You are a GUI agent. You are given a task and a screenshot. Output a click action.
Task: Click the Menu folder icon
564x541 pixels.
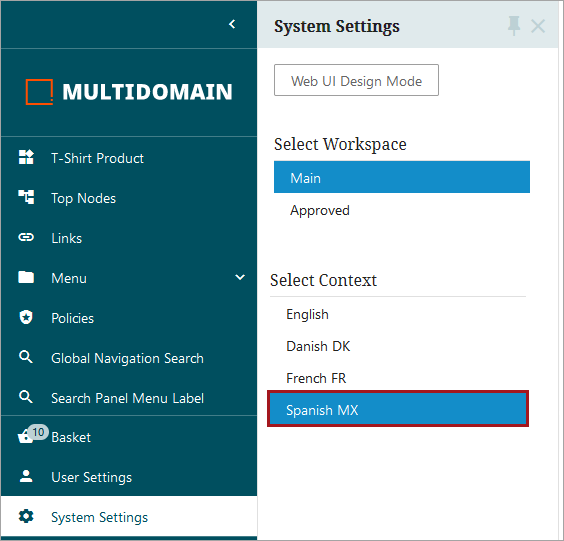click(26, 277)
